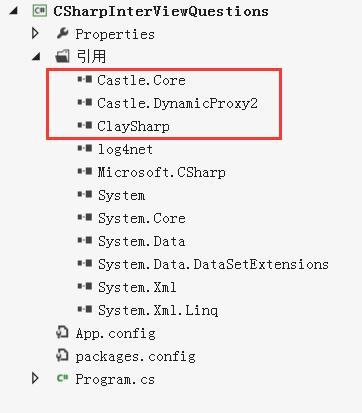Select the Microsoft.CSharp reference

pos(162,172)
